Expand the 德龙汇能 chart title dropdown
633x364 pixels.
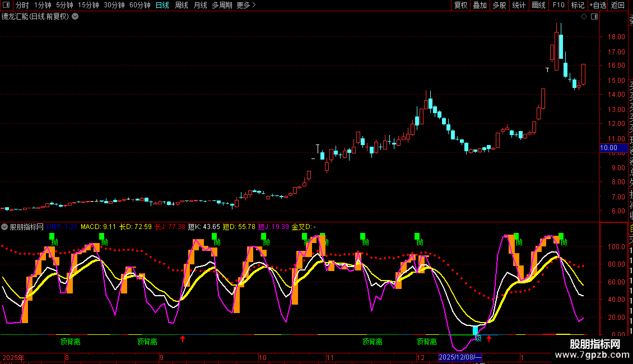[75, 17]
